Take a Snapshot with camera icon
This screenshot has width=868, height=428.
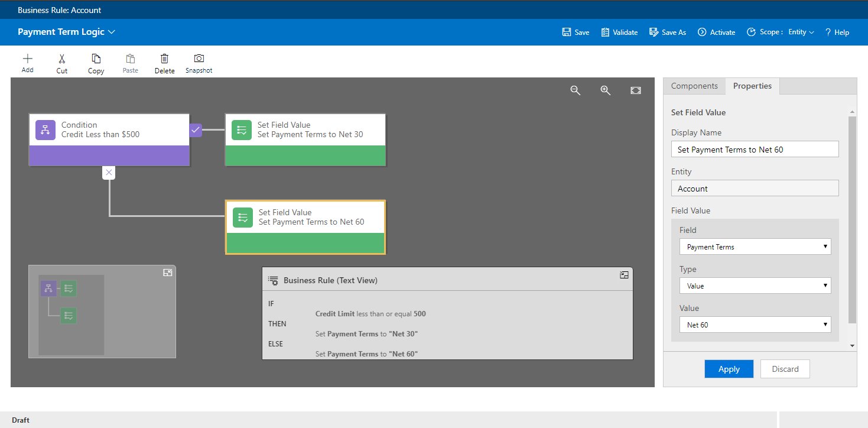point(199,59)
